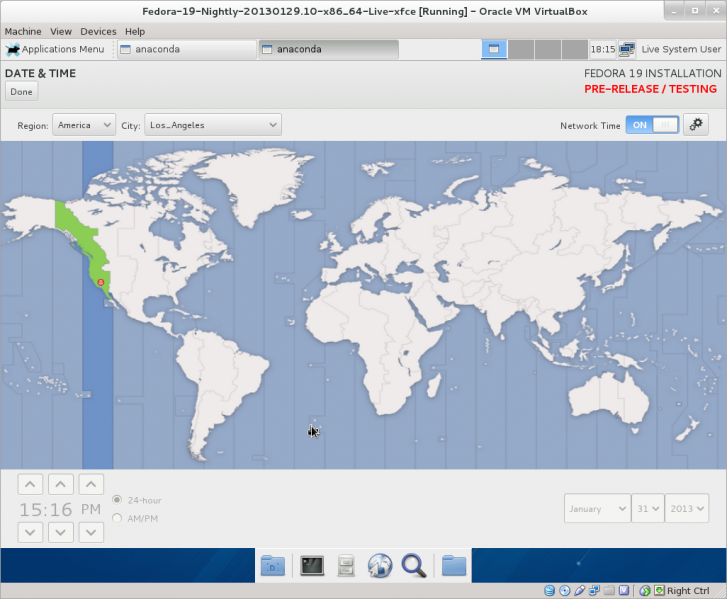727x599 pixels.
Task: Click the up arrow above PM
Action: [x=91, y=484]
